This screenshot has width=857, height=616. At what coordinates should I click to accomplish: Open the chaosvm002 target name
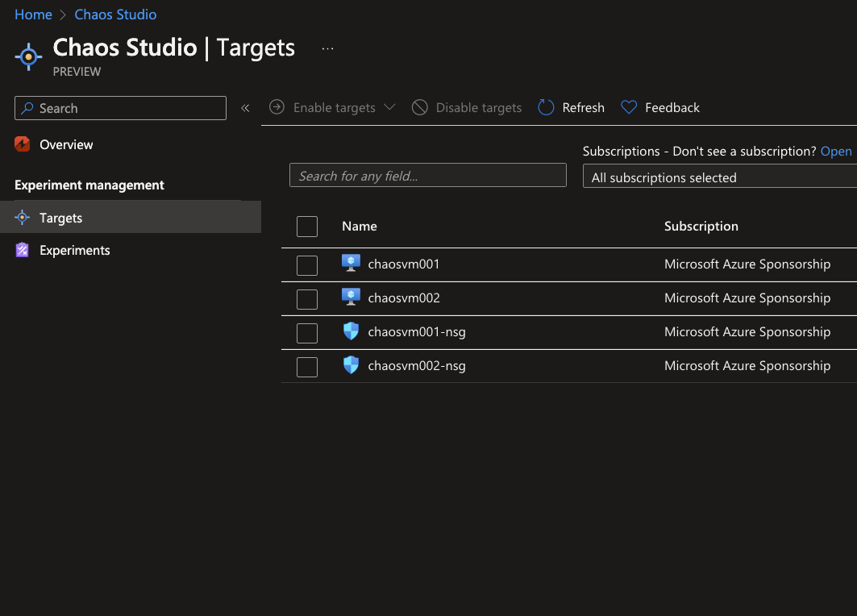point(404,298)
